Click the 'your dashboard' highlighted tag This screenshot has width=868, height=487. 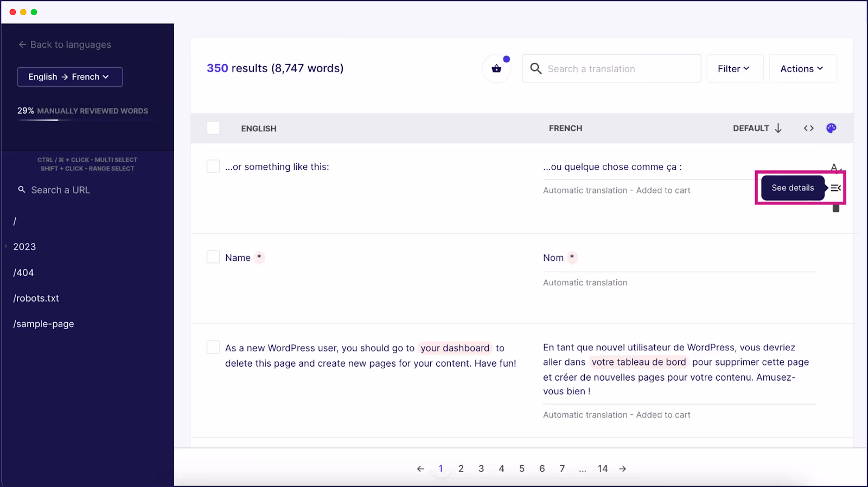tap(455, 348)
